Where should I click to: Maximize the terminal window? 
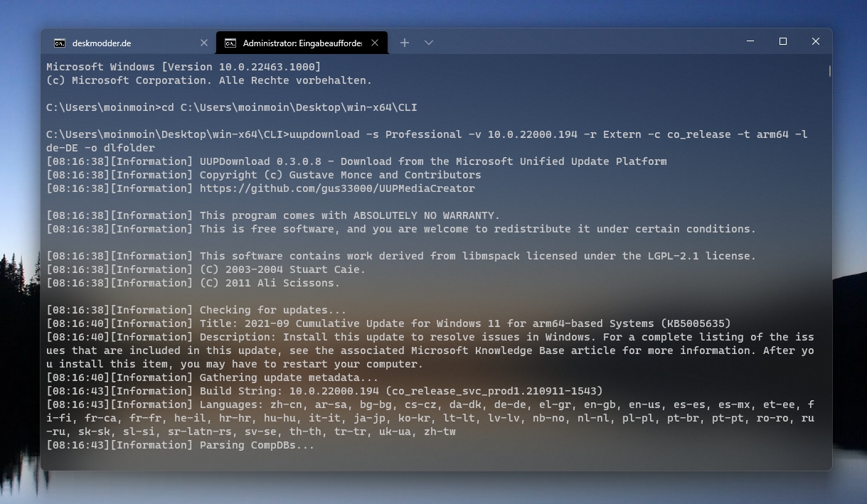coord(783,42)
